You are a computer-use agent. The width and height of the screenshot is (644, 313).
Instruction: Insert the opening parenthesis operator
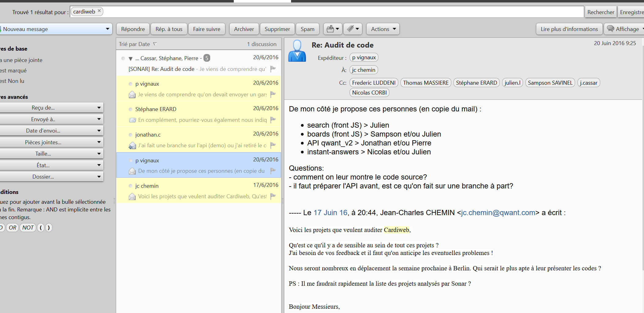click(x=41, y=228)
